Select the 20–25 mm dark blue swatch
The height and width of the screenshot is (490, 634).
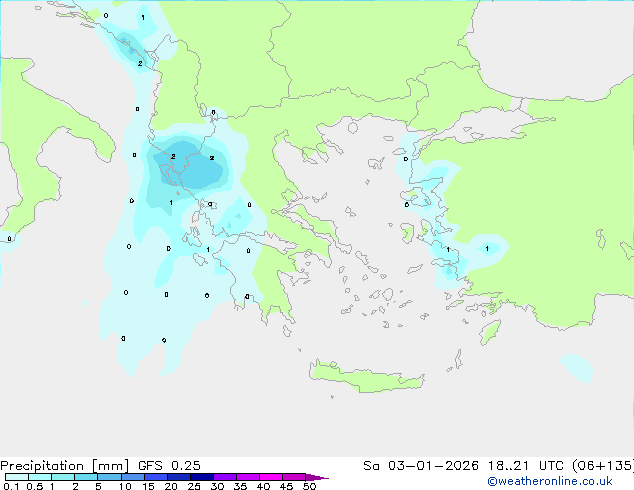pyautogui.click(x=178, y=477)
